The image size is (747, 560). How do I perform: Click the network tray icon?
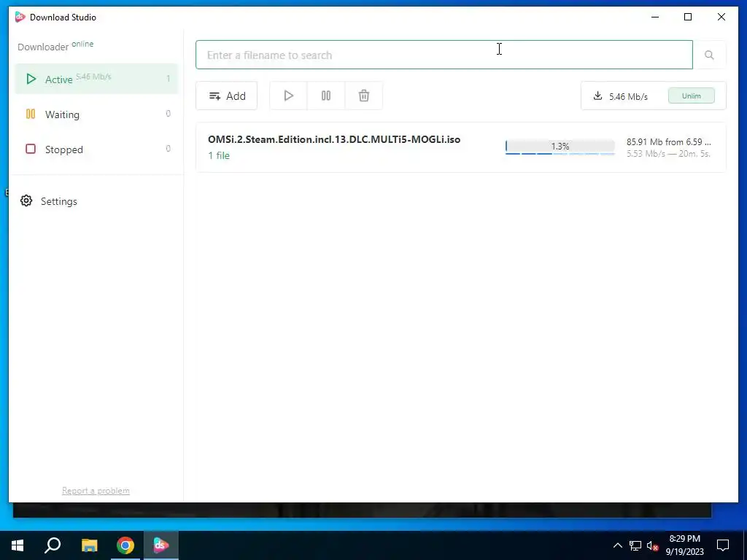coord(635,545)
